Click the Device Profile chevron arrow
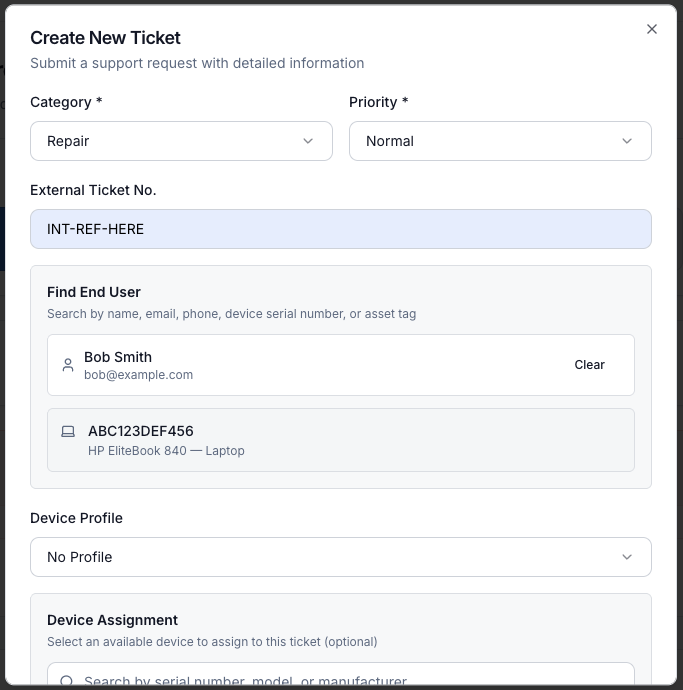683x690 pixels. 627,557
